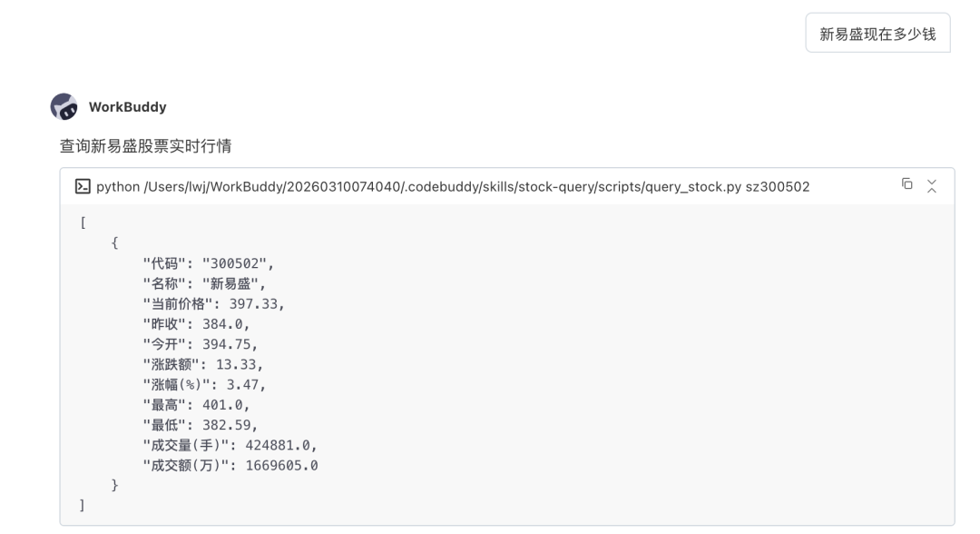
Task: Click the terminal icon beside the python command
Action: (x=83, y=186)
